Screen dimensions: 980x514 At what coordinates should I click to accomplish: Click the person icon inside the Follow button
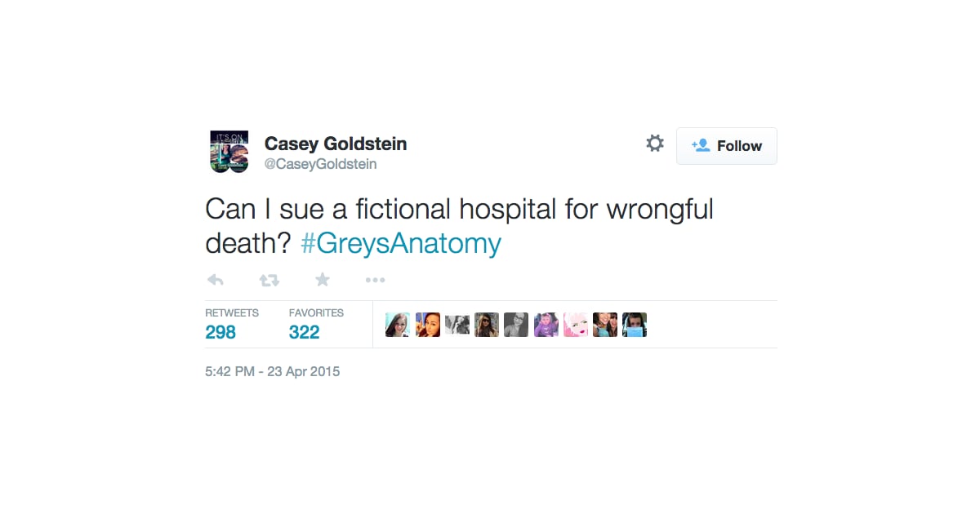point(701,146)
